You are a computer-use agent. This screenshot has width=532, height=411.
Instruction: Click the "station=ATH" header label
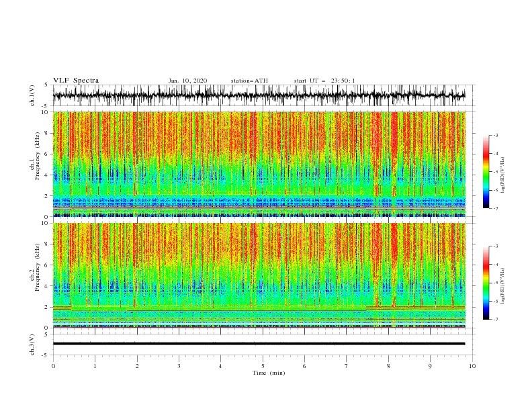249,81
